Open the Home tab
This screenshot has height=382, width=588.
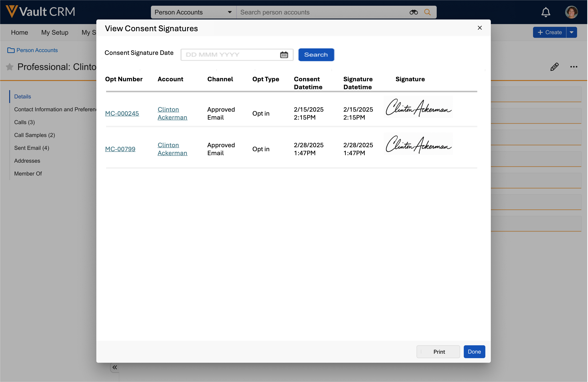click(x=19, y=32)
